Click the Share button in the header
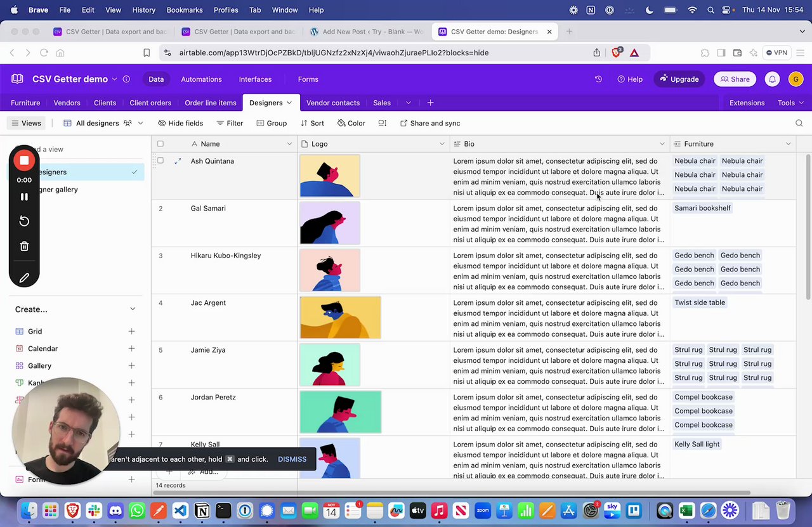 tap(735, 79)
